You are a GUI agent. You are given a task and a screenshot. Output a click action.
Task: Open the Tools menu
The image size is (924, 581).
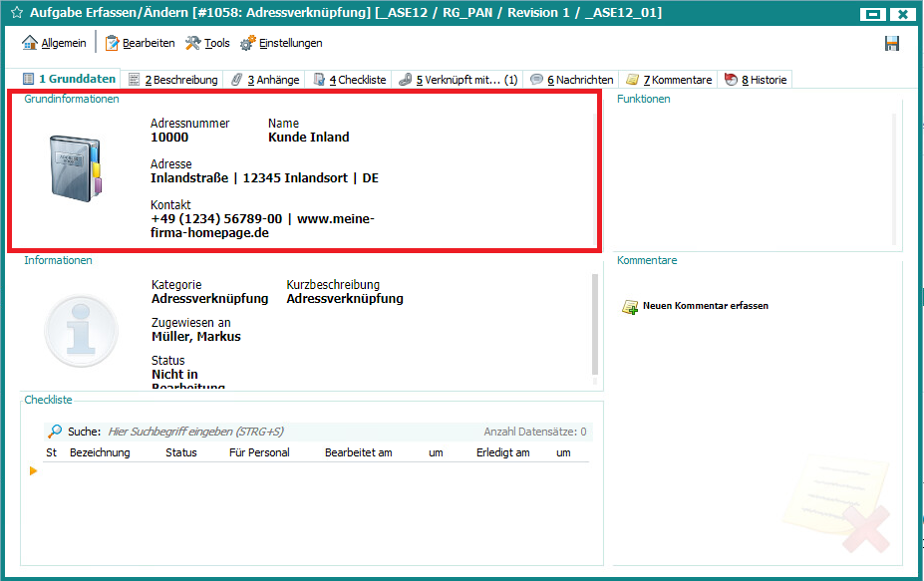tap(207, 44)
